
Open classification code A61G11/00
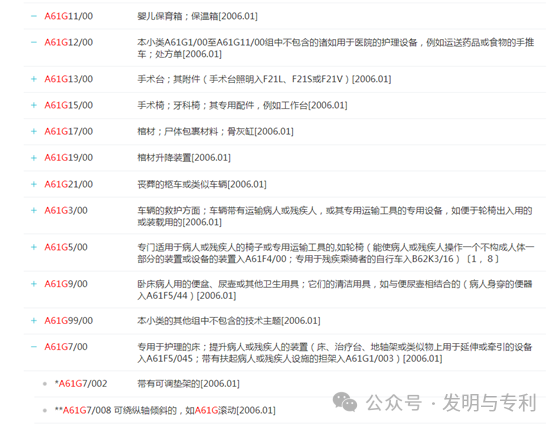pyautogui.click(x=69, y=16)
